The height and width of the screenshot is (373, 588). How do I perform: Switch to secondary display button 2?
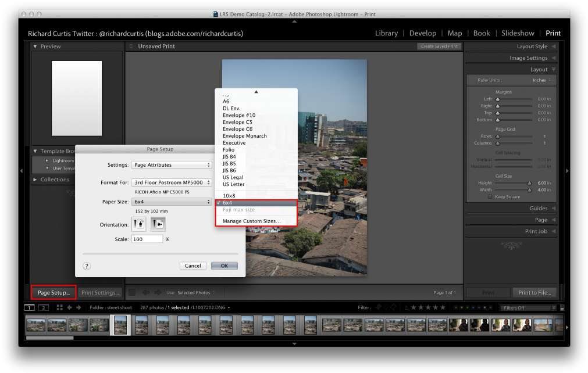[x=43, y=307]
